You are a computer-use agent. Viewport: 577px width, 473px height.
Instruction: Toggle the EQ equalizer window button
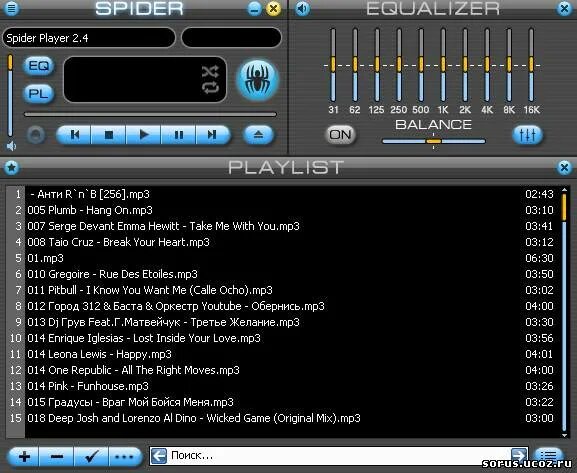(x=39, y=66)
